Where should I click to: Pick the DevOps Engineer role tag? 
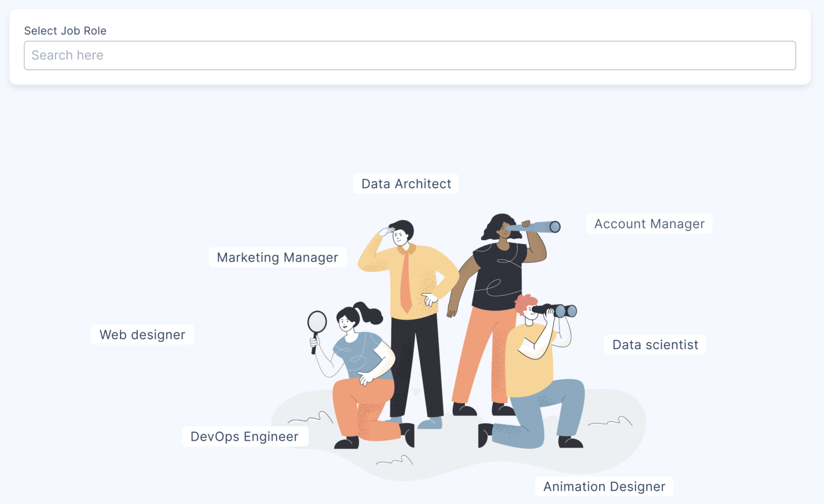[245, 436]
